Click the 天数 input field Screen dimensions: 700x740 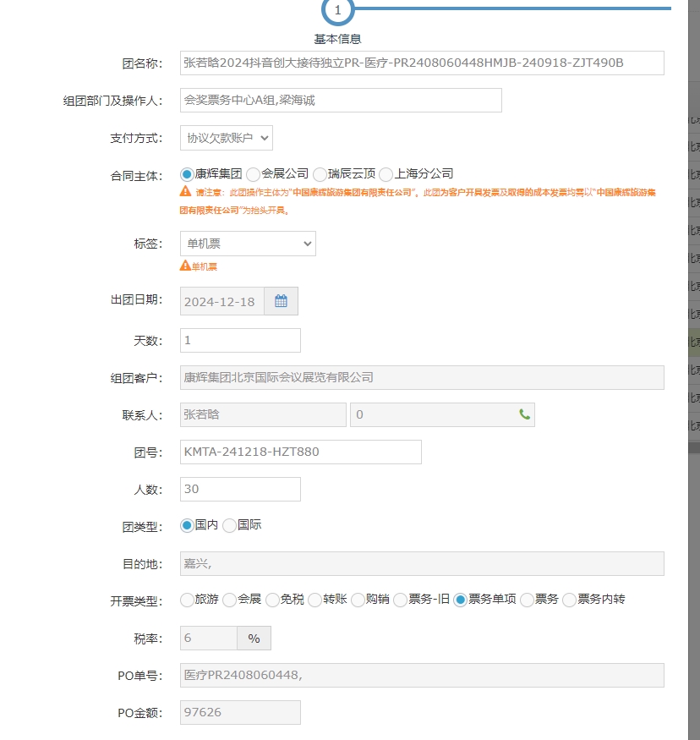coord(240,340)
